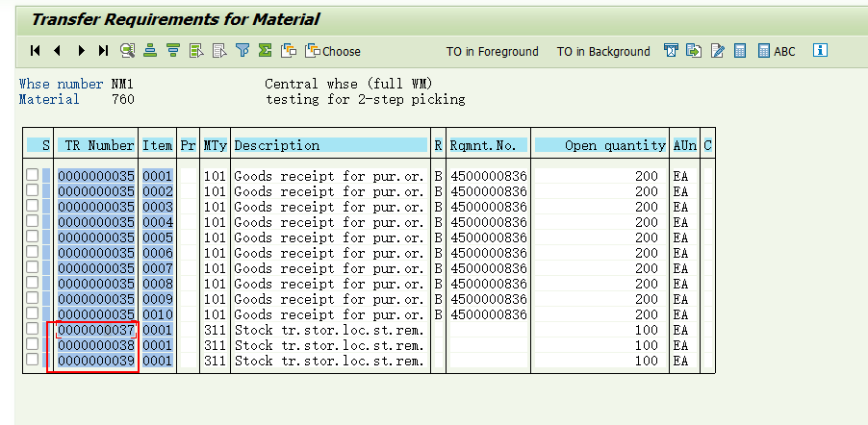Click TO in Background
The height and width of the screenshot is (425, 868).
coord(603,51)
